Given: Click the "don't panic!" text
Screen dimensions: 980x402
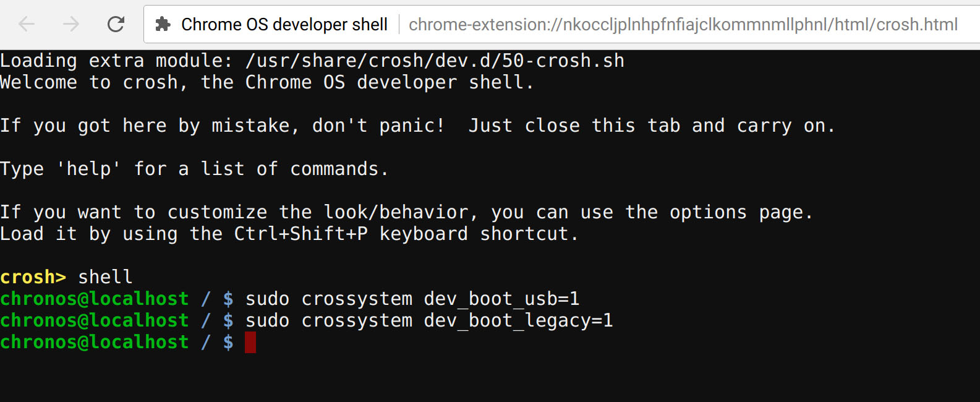Looking at the screenshot, I should (378, 126).
